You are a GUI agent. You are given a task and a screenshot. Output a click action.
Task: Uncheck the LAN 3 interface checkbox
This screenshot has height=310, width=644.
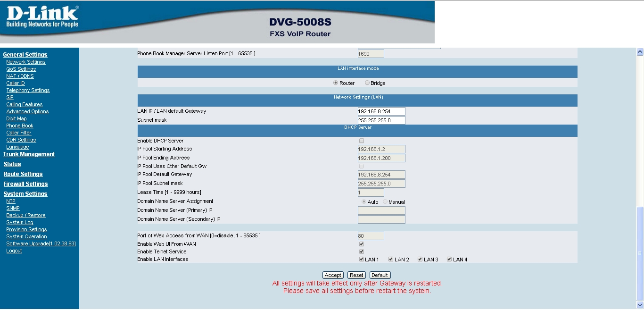[x=420, y=259]
